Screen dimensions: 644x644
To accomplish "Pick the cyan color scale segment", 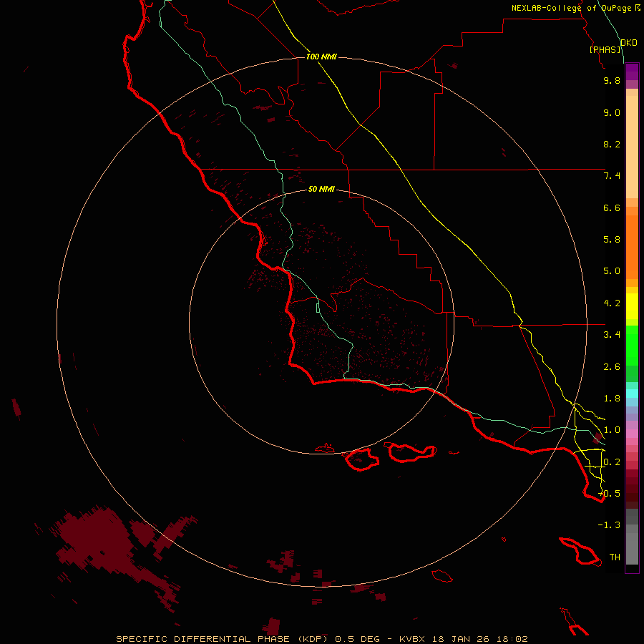I will click(632, 394).
